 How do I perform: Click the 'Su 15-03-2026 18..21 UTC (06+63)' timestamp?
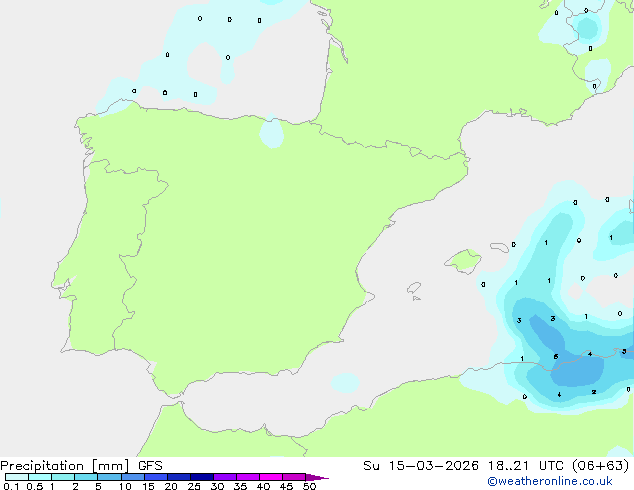tap(496, 466)
